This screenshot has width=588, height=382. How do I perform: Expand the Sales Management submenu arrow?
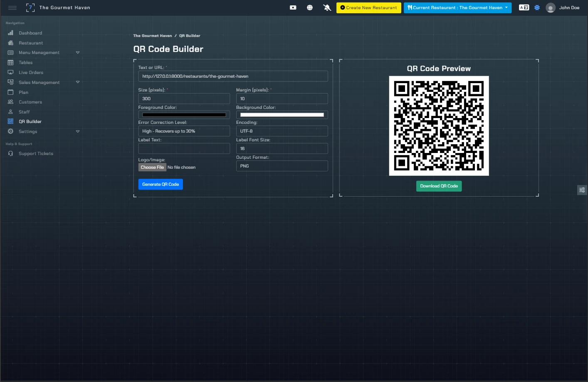(x=78, y=82)
